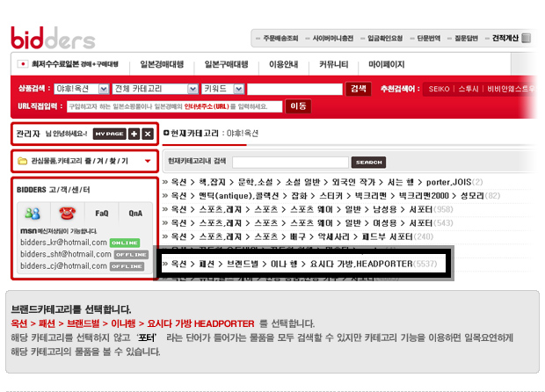Click the product search keyword input field
545x392 pixels.
pyautogui.click(x=294, y=89)
